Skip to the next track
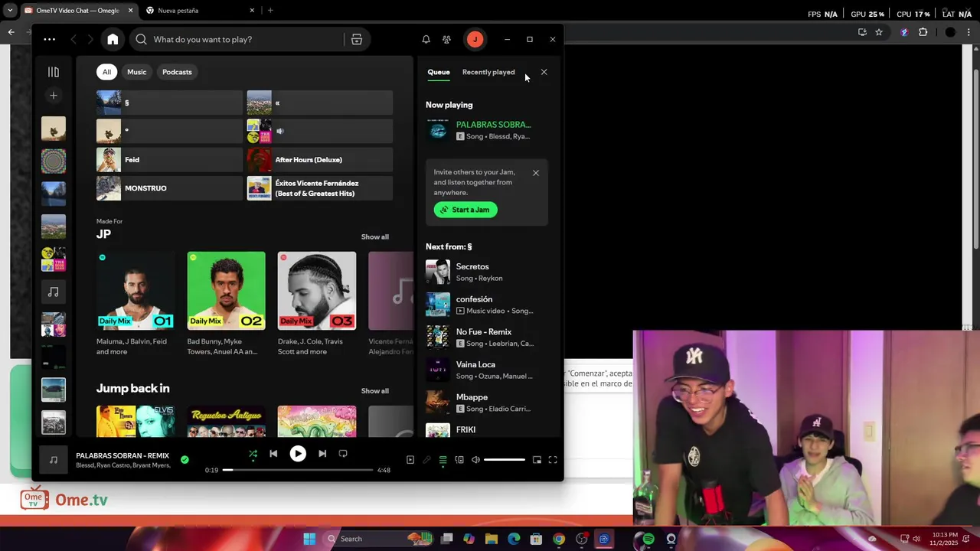This screenshot has width=980, height=551. (322, 454)
